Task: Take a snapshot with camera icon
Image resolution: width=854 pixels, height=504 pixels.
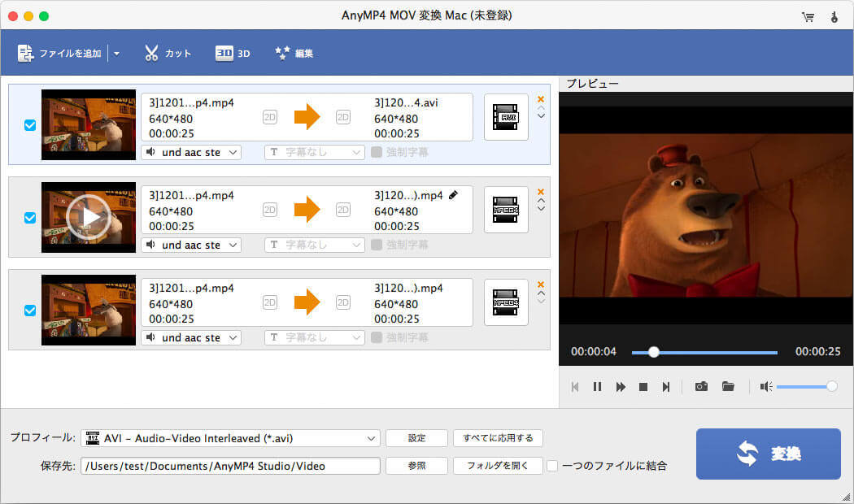Action: click(x=701, y=386)
